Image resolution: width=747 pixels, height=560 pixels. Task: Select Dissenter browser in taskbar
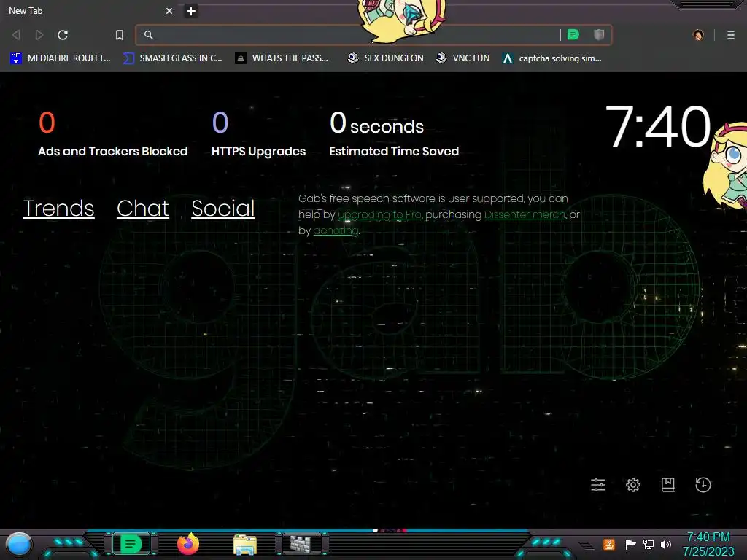click(131, 544)
